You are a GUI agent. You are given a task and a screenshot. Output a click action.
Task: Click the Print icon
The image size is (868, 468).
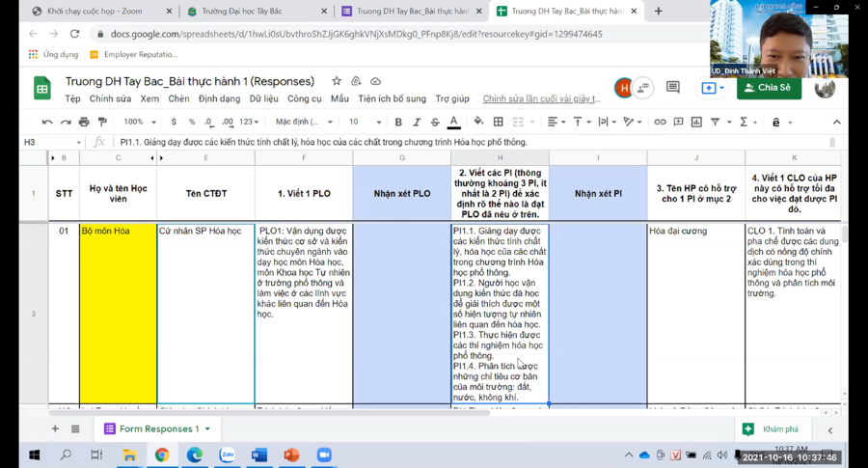click(84, 122)
